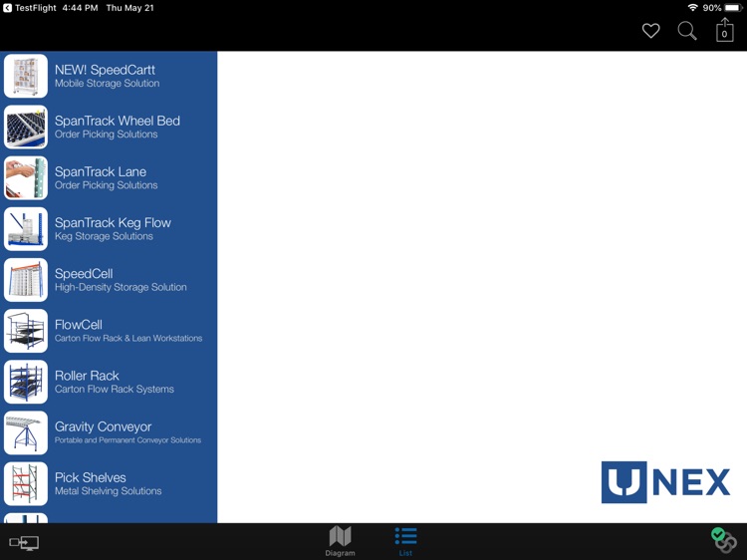Open the SpanTrack Lane thumbnail
Screen dimensions: 747x560
coord(26,177)
